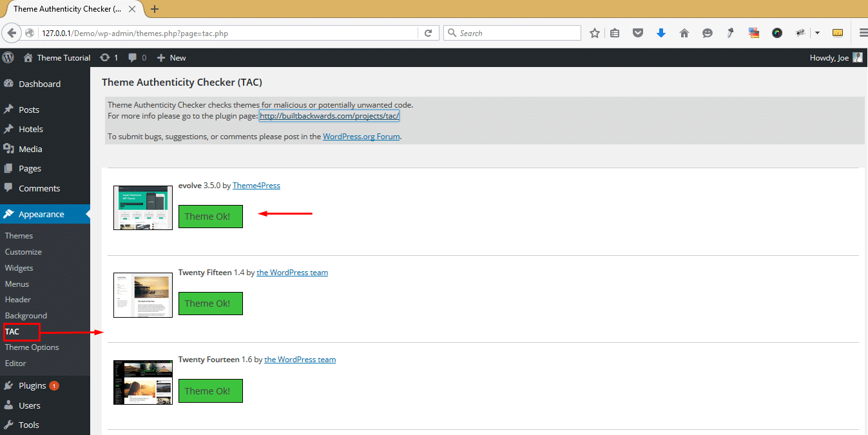Image resolution: width=868 pixels, height=435 pixels.
Task: Open the Header submenu item
Action: 18,300
